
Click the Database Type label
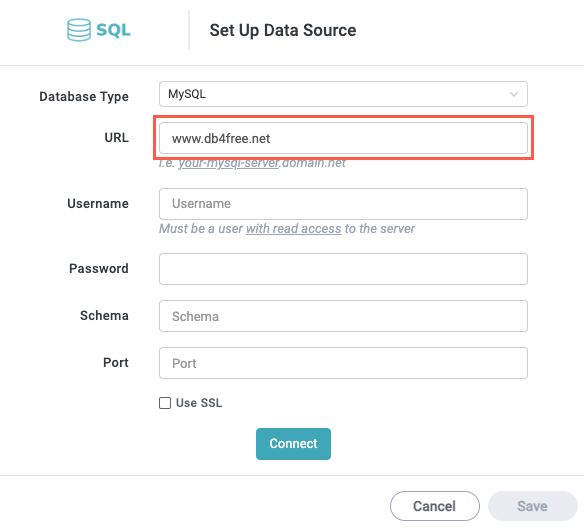(x=84, y=96)
